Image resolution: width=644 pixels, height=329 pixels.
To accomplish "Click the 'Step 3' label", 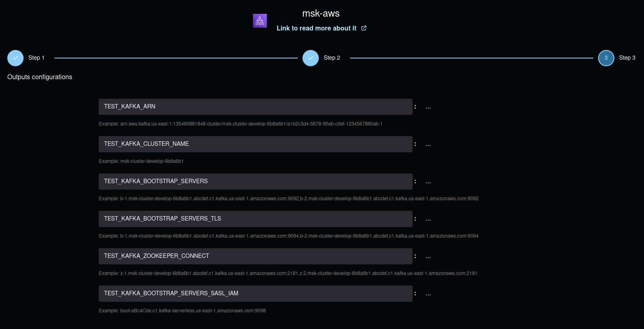I will [x=627, y=58].
